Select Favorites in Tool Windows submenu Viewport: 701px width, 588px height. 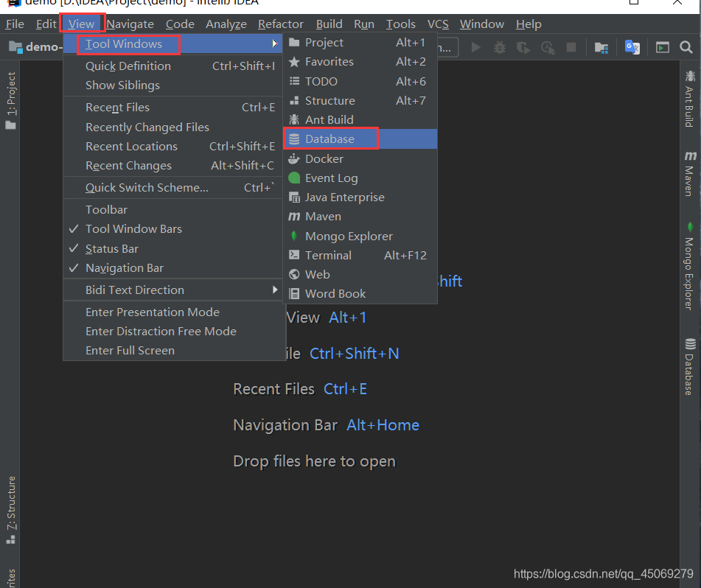[360, 62]
